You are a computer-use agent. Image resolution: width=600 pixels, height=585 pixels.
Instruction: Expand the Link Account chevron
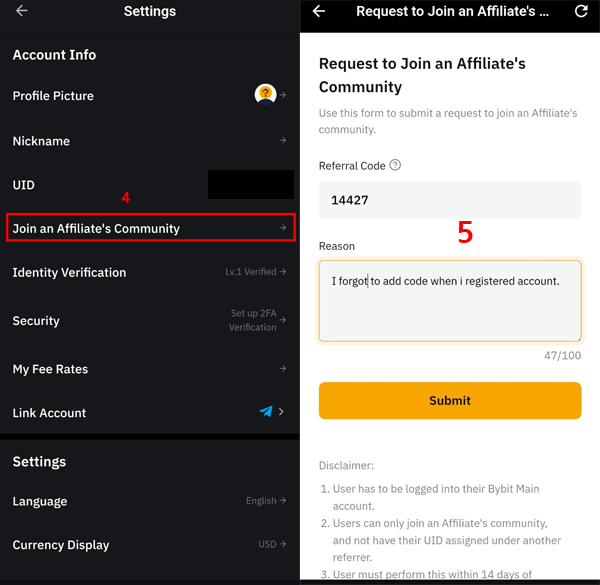[281, 412]
